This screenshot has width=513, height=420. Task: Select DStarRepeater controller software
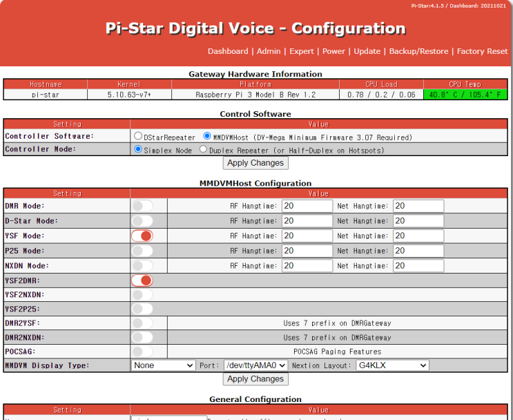click(x=138, y=135)
